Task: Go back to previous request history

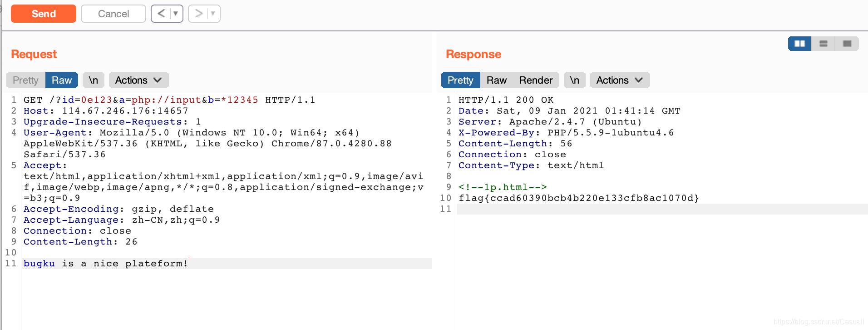Action: tap(161, 14)
